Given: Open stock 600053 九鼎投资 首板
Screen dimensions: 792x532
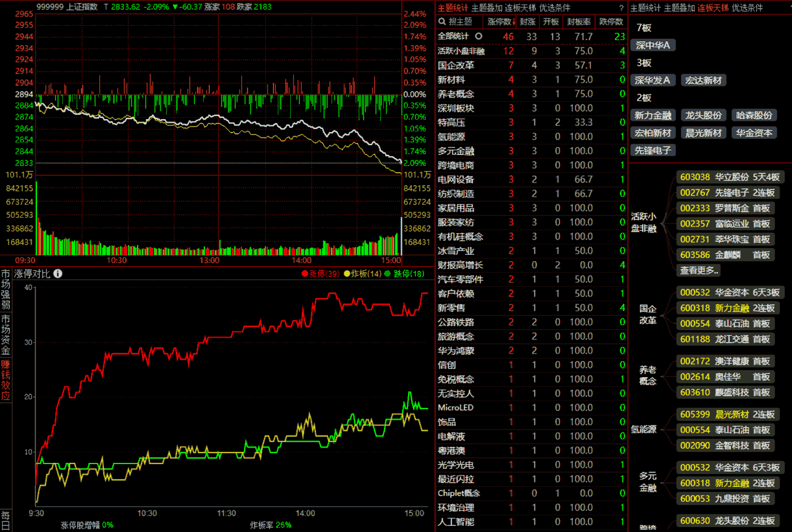Looking at the screenshot, I should click(x=726, y=498).
